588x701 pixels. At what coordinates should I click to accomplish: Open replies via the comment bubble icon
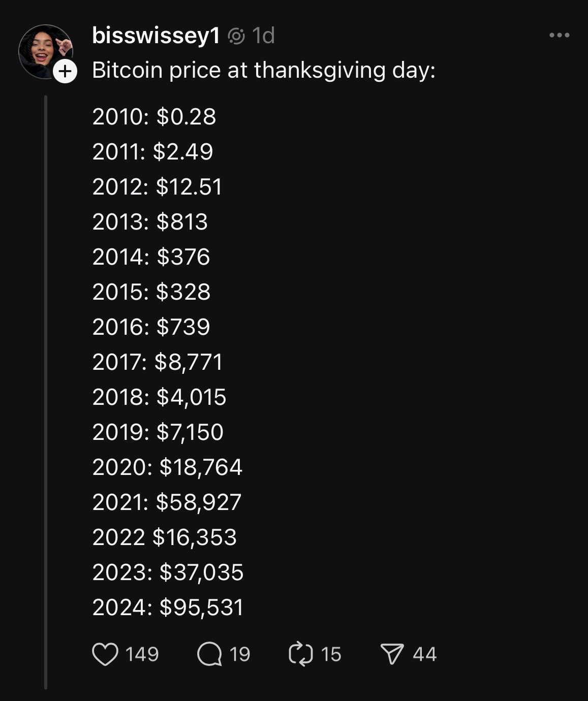[x=209, y=654]
